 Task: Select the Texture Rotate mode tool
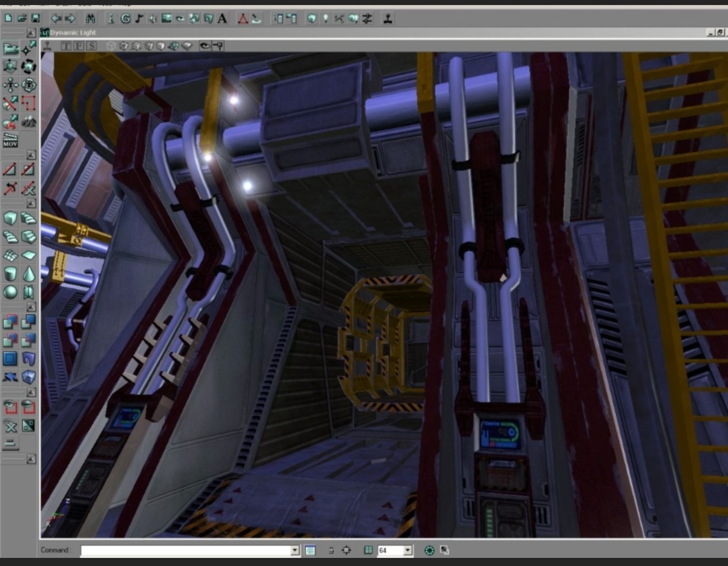[29, 85]
